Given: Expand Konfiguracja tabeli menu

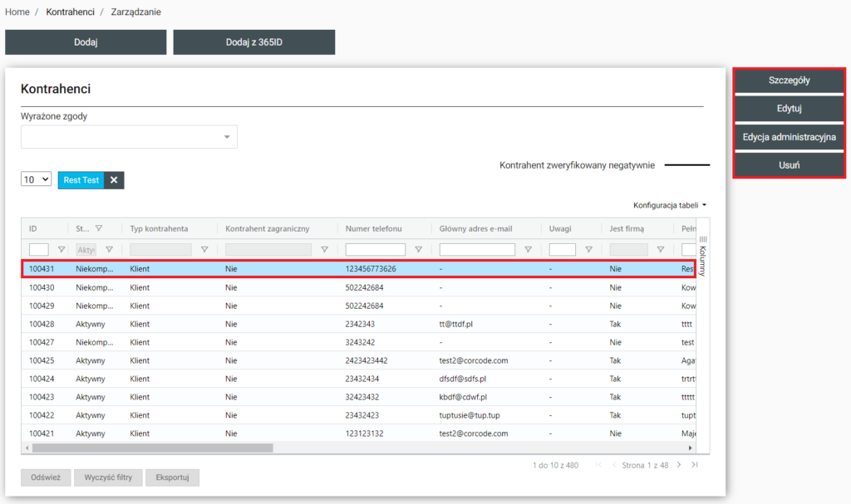Looking at the screenshot, I should pos(670,205).
